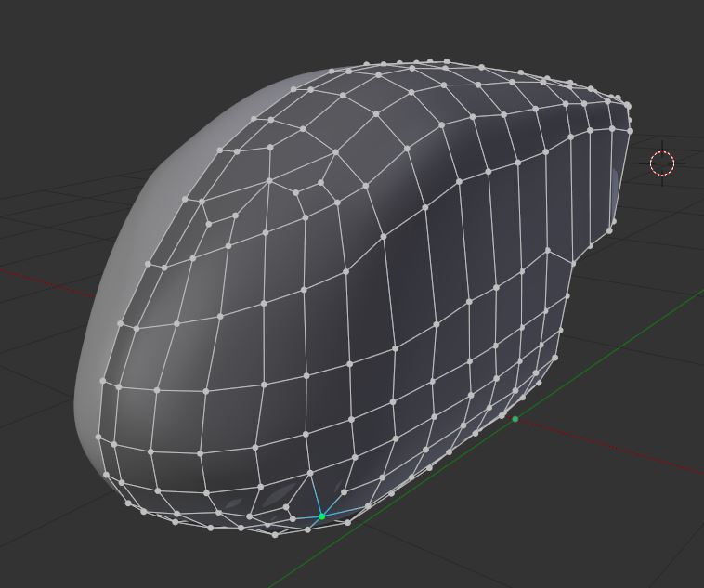704x588 pixels.
Task: Click the selected green vertex on the mesh
Action: coord(321,516)
